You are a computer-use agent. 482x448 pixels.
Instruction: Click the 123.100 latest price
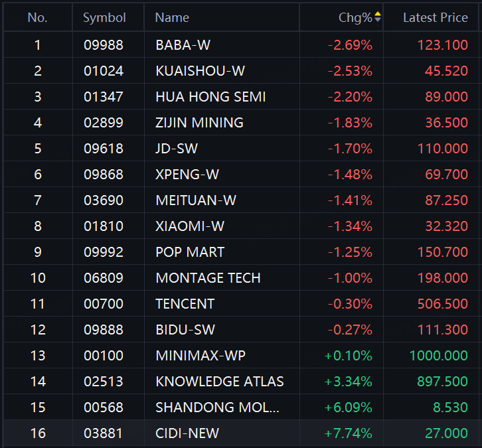[443, 45]
